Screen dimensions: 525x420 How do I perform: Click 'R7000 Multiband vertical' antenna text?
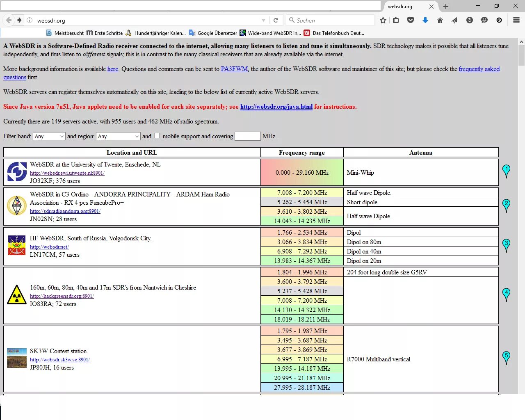[x=379, y=359]
